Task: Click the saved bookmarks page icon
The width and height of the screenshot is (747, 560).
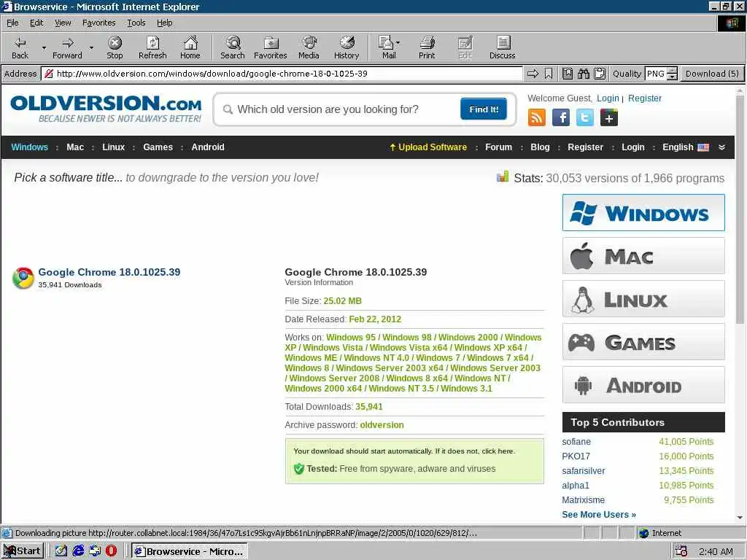Action: [568, 74]
